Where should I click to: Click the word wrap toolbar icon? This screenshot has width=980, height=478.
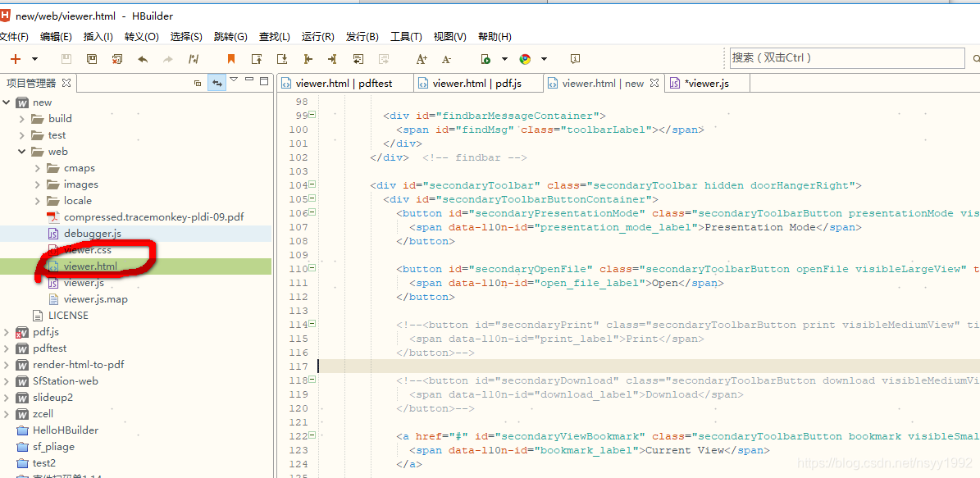[x=358, y=59]
